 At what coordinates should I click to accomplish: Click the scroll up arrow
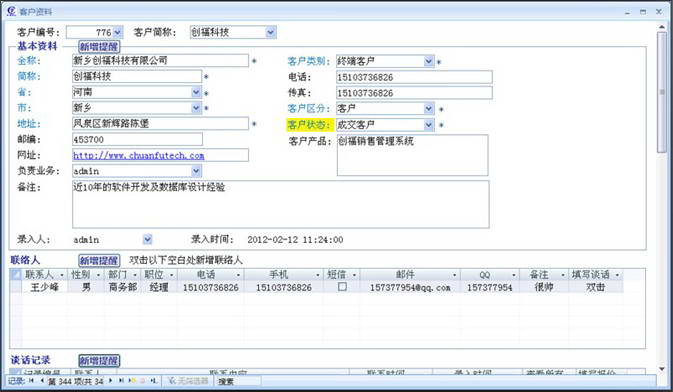661,27
